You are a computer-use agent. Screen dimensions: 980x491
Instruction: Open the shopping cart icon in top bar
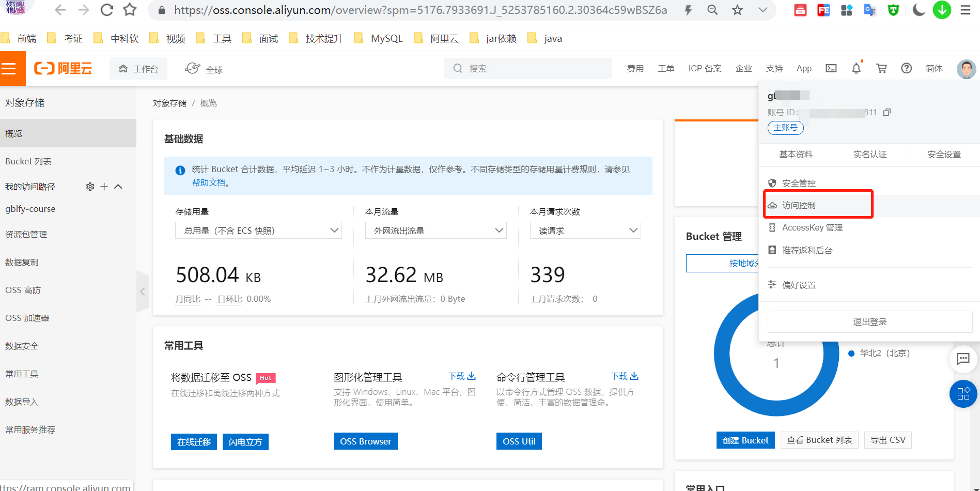coord(881,68)
